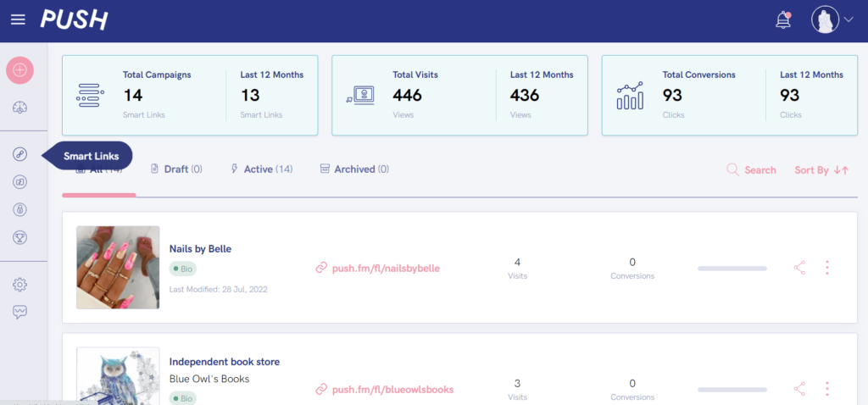
Task: Click the Bio tag on Nails by Belle
Action: (183, 269)
